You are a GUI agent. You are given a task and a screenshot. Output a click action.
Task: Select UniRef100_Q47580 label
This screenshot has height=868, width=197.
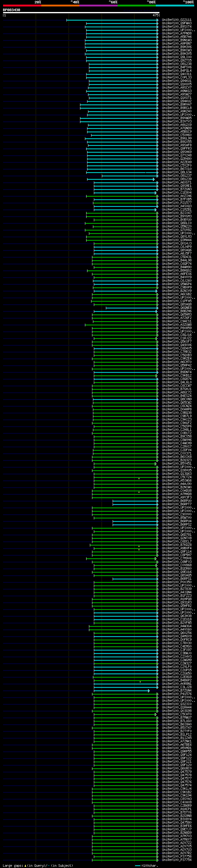pyautogui.click(x=176, y=822)
